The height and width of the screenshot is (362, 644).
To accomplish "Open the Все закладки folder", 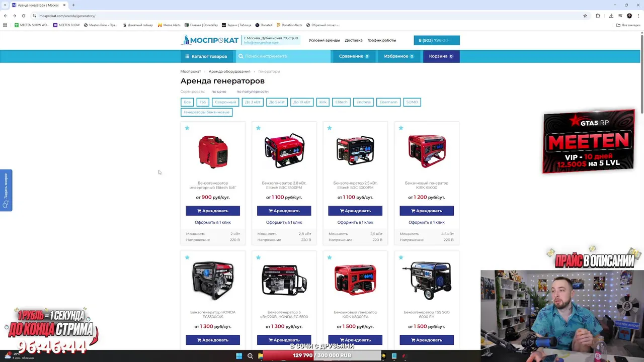I will click(628, 25).
